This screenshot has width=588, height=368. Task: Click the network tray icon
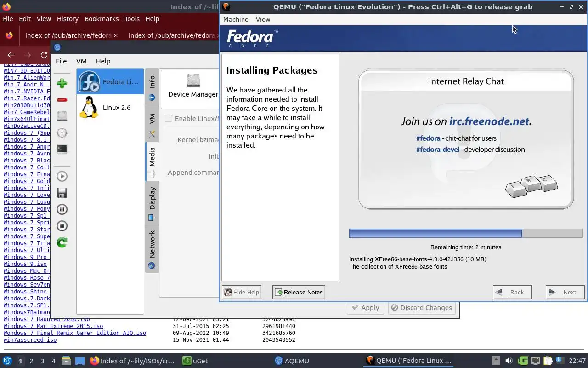coord(536,361)
